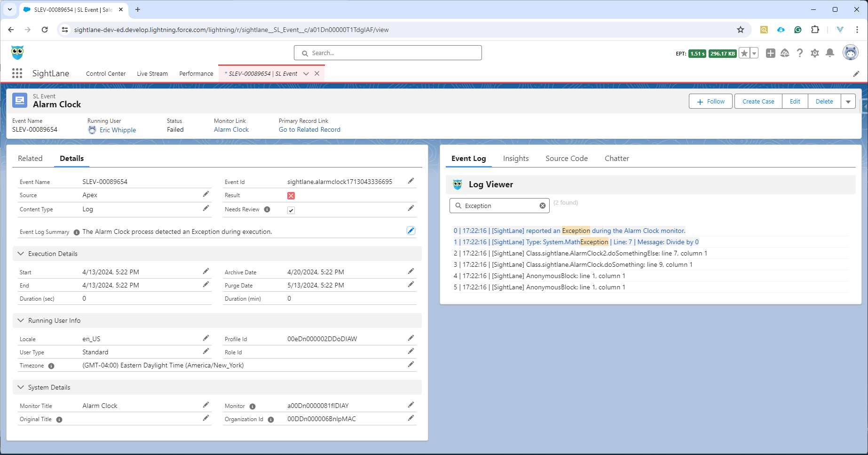Open the favorites list dropdown arrow
The width and height of the screenshot is (868, 455).
pos(754,53)
